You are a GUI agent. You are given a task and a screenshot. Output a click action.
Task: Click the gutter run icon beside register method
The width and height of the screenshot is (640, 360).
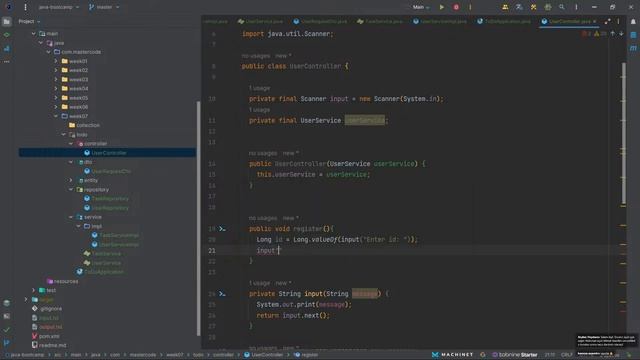point(222,229)
